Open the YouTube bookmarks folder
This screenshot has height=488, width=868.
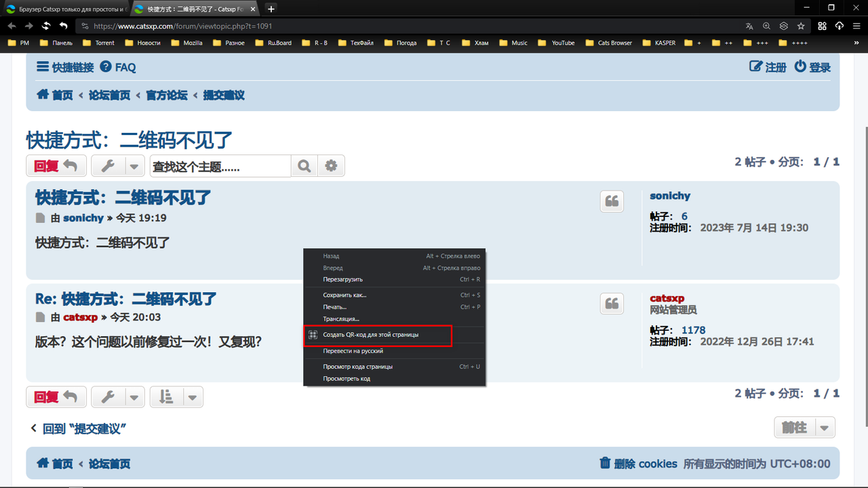[557, 43]
